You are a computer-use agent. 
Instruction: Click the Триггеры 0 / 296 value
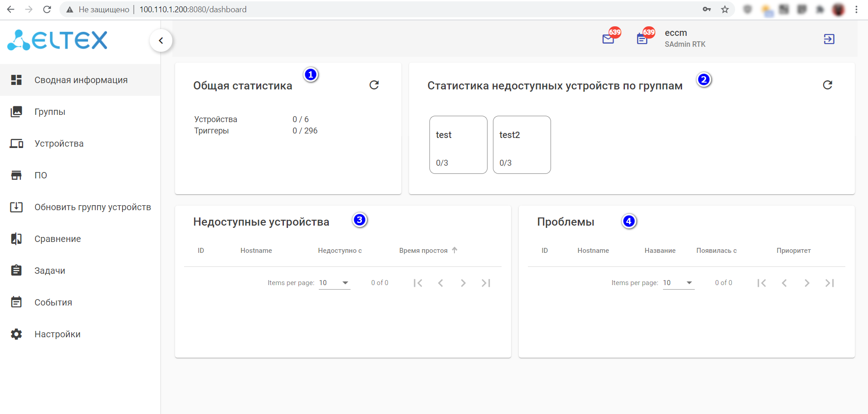click(x=305, y=131)
